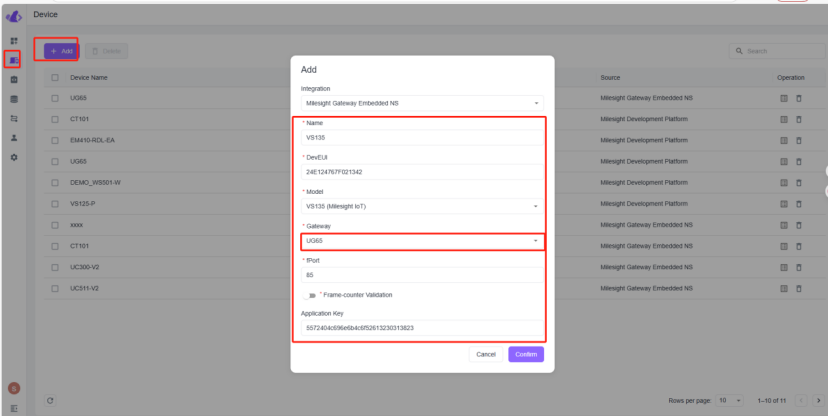Click the Search box
Viewport: 829px width, 416px height.
click(777, 51)
